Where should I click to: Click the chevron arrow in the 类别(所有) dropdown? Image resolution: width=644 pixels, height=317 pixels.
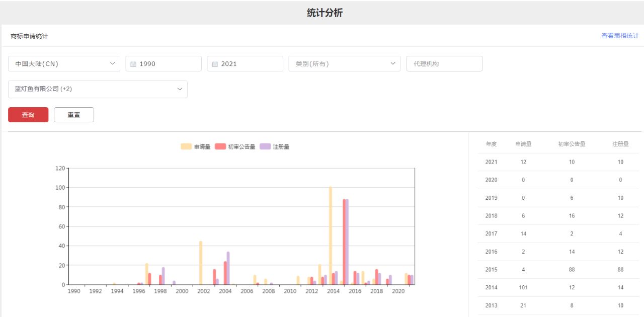click(393, 64)
